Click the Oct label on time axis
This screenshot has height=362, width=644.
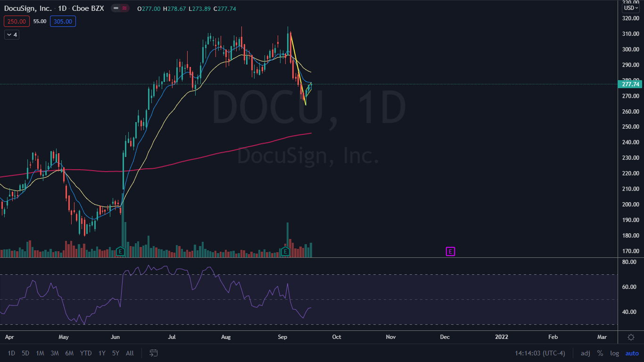[337, 337]
